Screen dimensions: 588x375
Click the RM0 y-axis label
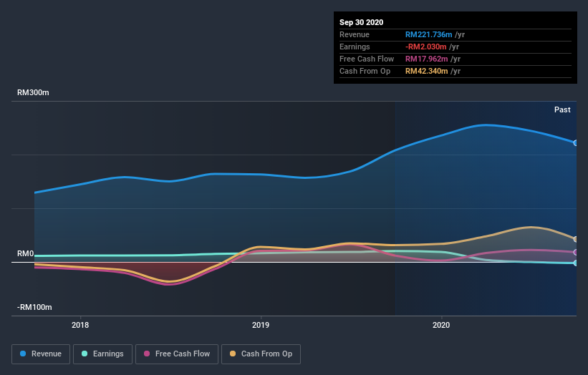point(26,253)
